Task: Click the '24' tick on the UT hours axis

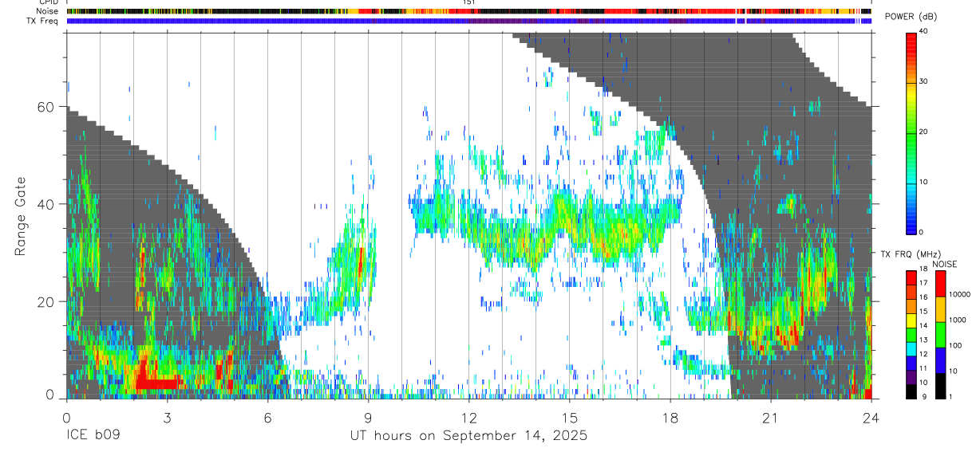Action: [871, 417]
